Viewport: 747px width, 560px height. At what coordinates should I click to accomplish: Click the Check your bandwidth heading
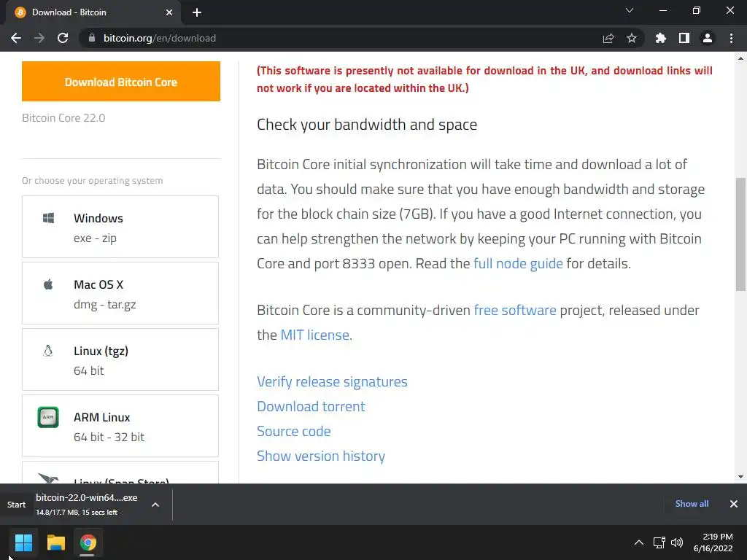click(x=367, y=125)
